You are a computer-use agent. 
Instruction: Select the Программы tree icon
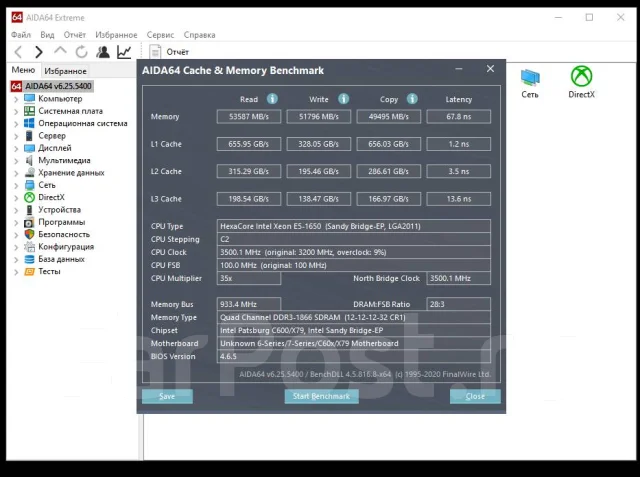point(29,222)
